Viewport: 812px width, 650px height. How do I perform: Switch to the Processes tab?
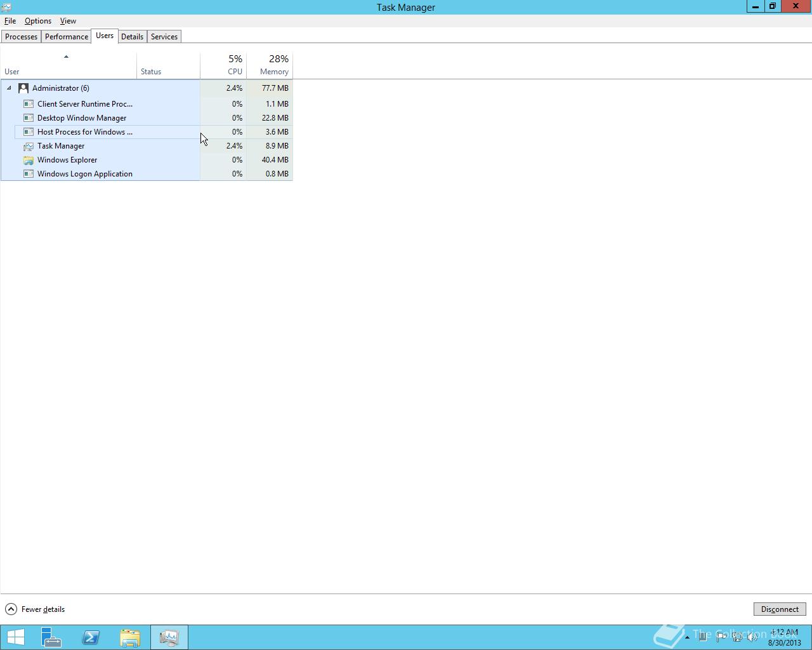(21, 37)
